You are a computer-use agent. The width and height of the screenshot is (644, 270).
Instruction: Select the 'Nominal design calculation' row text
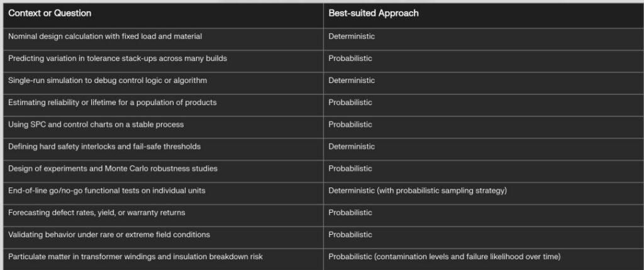[105, 37]
